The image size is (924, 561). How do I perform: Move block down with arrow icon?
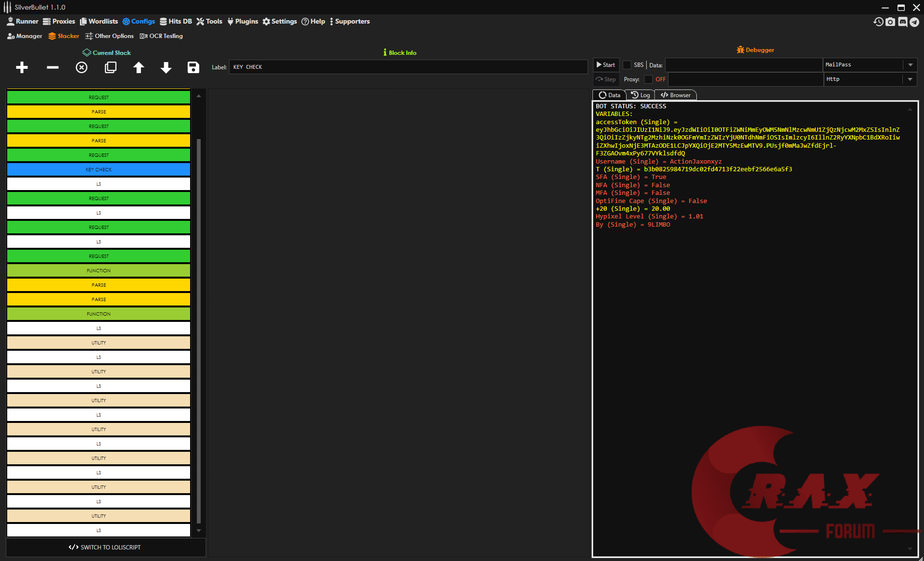(166, 67)
